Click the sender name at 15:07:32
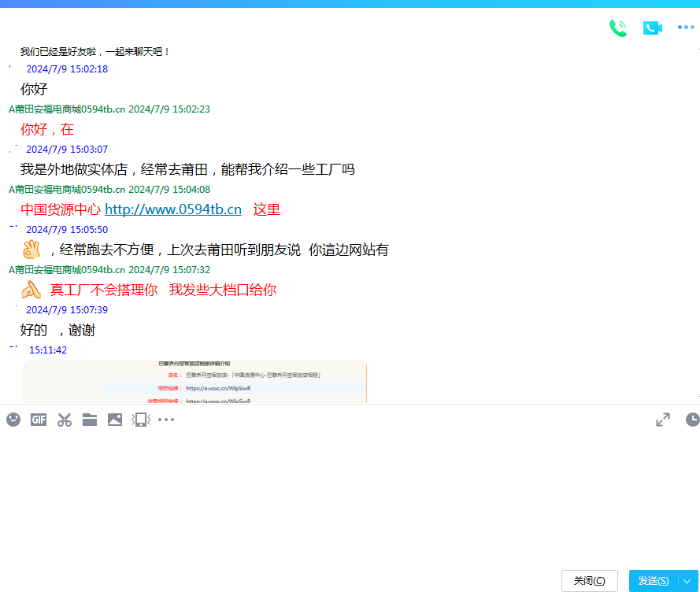The image size is (700, 592). (x=67, y=270)
